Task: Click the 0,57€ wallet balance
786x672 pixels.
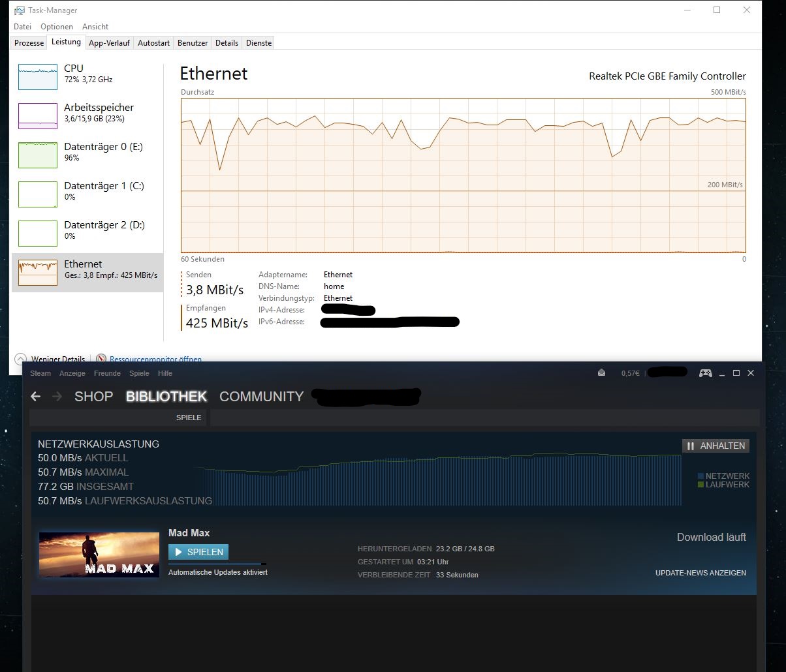Action: pyautogui.click(x=631, y=373)
